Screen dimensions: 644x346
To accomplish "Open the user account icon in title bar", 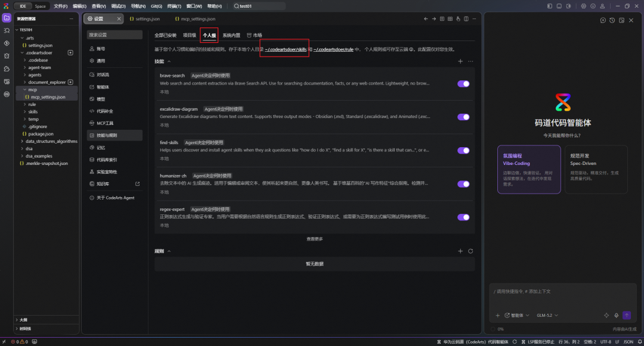I will pos(602,6).
